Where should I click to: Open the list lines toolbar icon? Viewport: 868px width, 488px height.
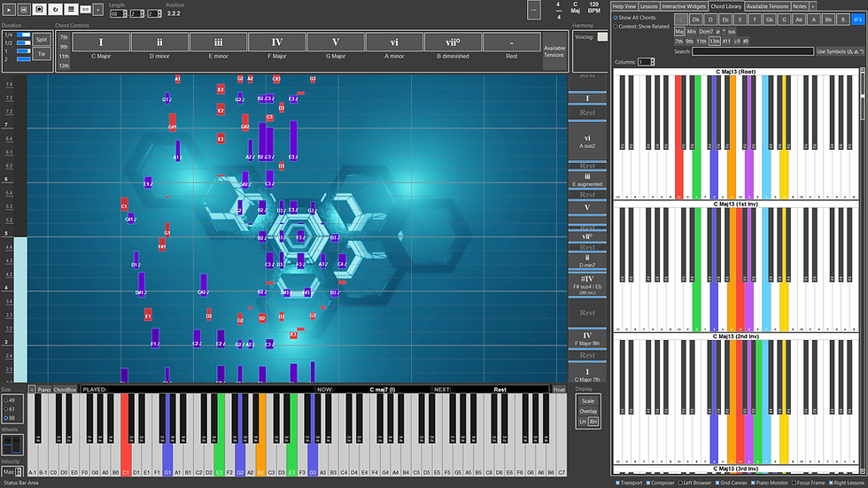point(71,10)
